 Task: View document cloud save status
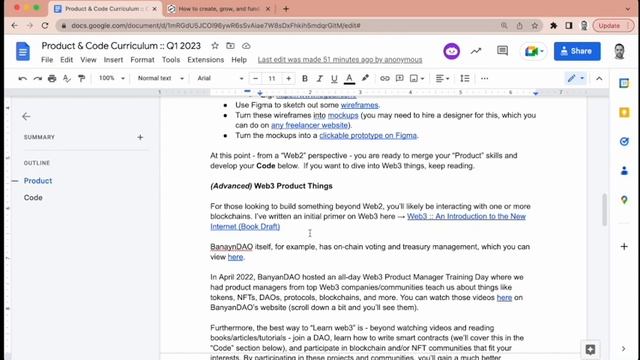pos(246,46)
